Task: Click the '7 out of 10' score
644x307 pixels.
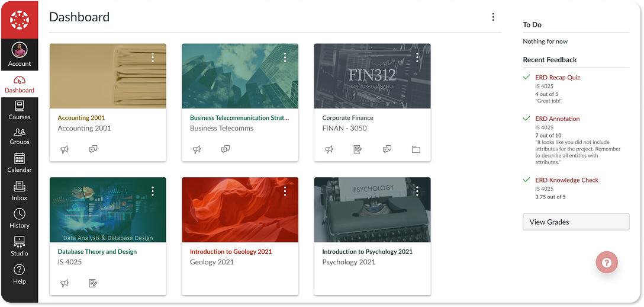Action: point(548,135)
